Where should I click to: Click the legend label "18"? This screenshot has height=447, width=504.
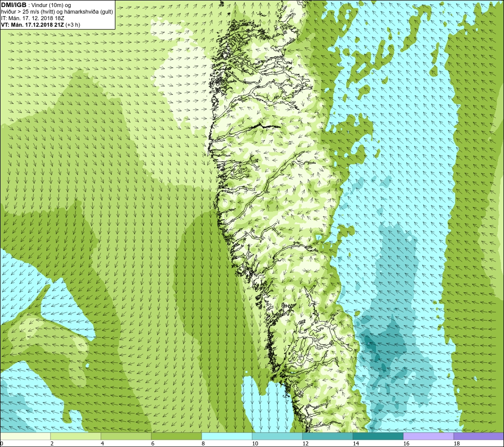coord(457,444)
